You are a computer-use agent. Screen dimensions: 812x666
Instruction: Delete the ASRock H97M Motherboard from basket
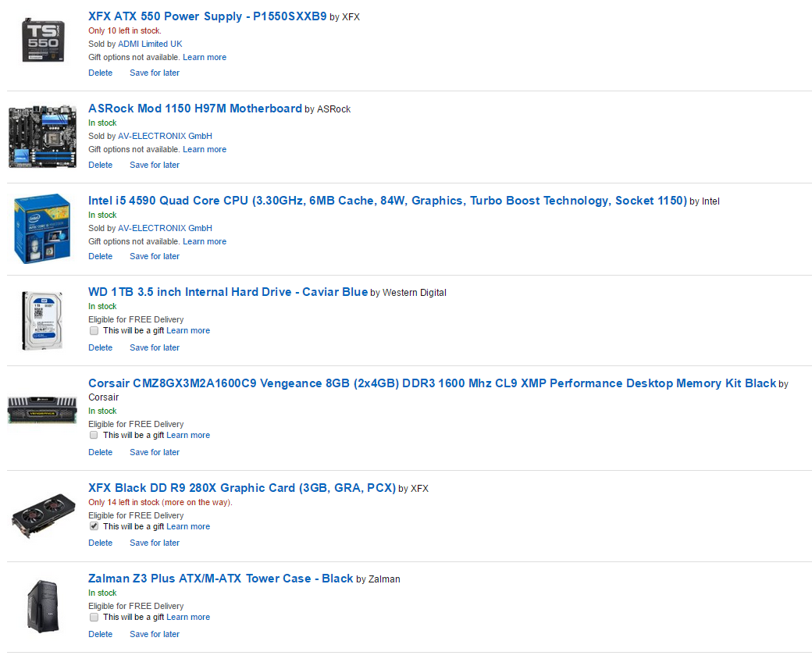point(100,165)
